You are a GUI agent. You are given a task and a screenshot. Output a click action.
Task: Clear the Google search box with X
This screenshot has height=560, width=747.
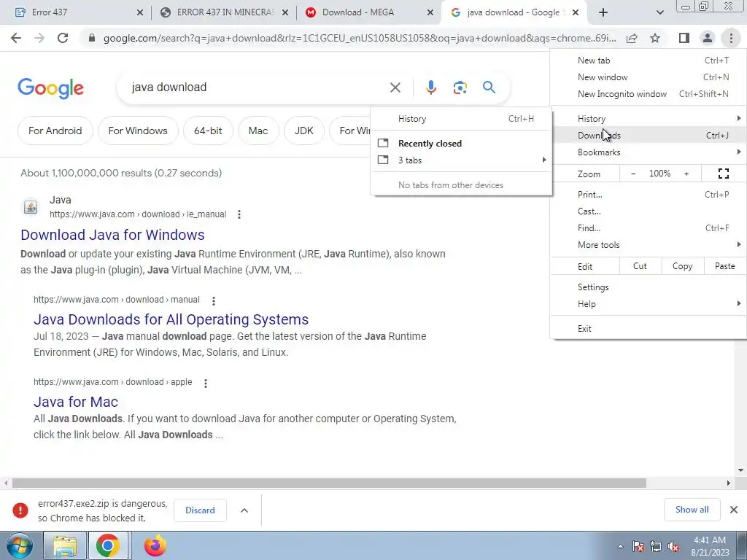(395, 87)
